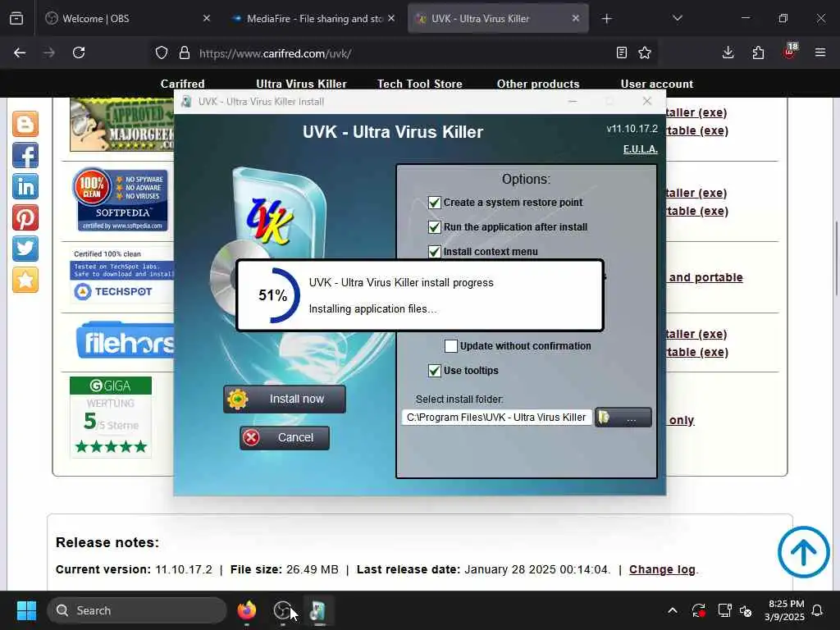840x630 pixels.
Task: Click the Blogger share icon
Action: tap(25, 125)
